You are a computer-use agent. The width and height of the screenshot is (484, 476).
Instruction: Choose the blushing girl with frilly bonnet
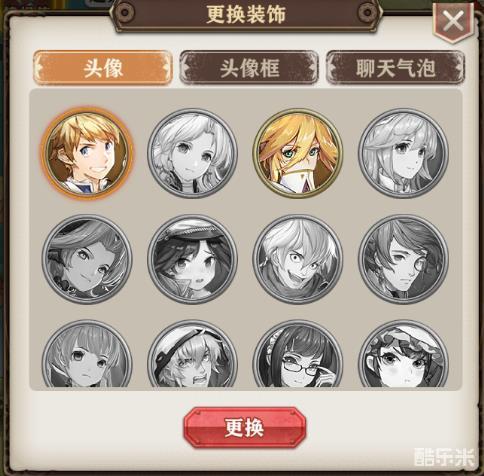[403, 355]
